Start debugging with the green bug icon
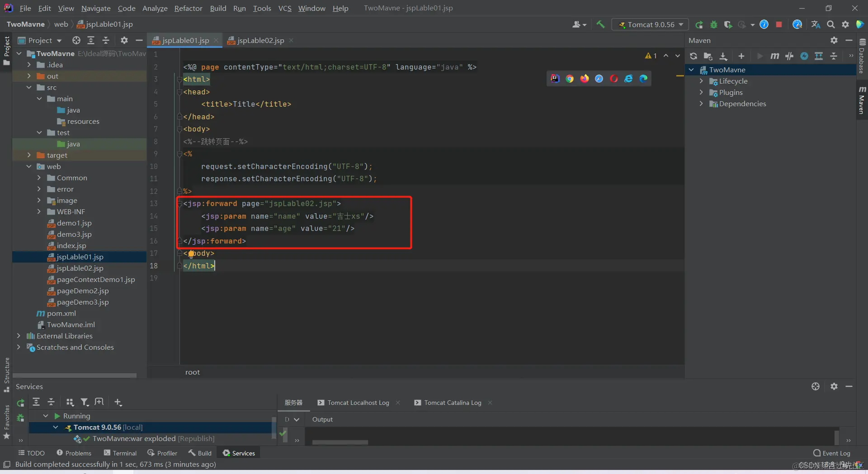The image size is (868, 474). coord(714,24)
